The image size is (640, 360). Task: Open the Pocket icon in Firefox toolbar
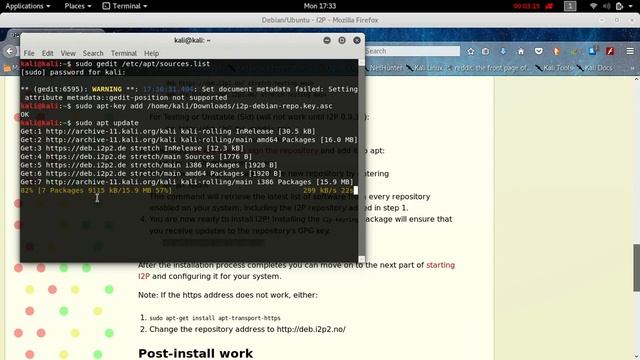pos(538,51)
